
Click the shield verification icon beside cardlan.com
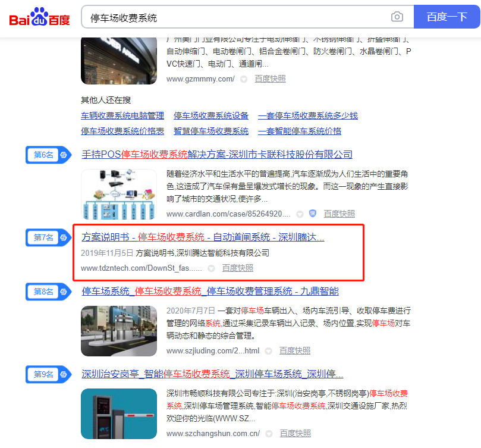coord(313,214)
